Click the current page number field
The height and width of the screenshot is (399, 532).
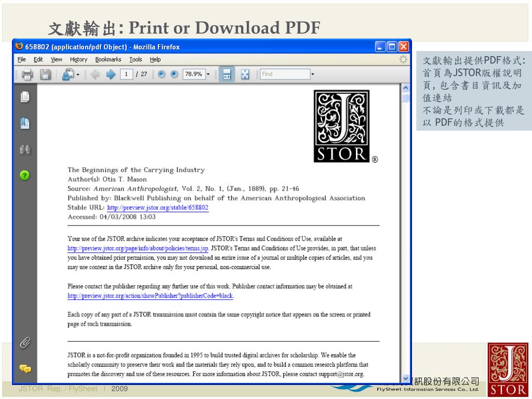pos(126,74)
